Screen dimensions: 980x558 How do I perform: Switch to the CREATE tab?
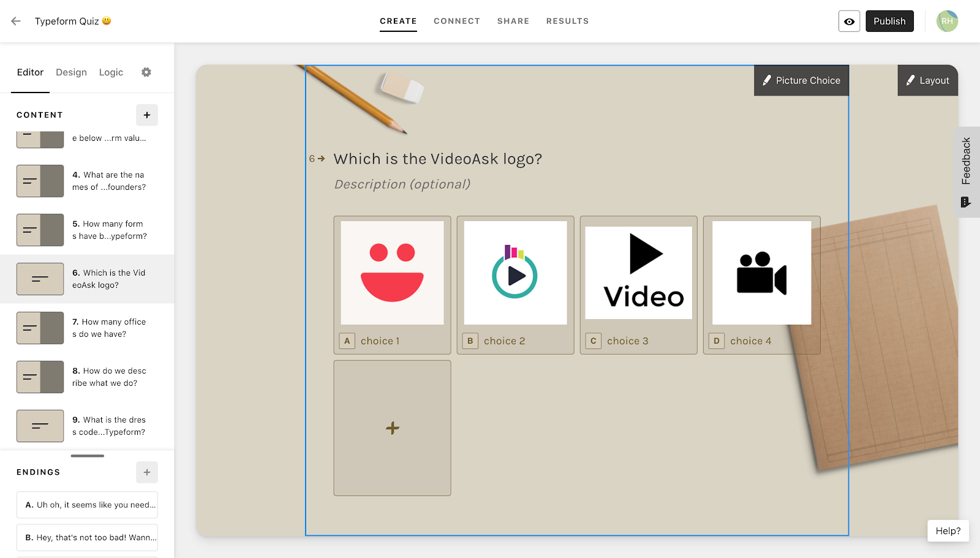coord(398,21)
